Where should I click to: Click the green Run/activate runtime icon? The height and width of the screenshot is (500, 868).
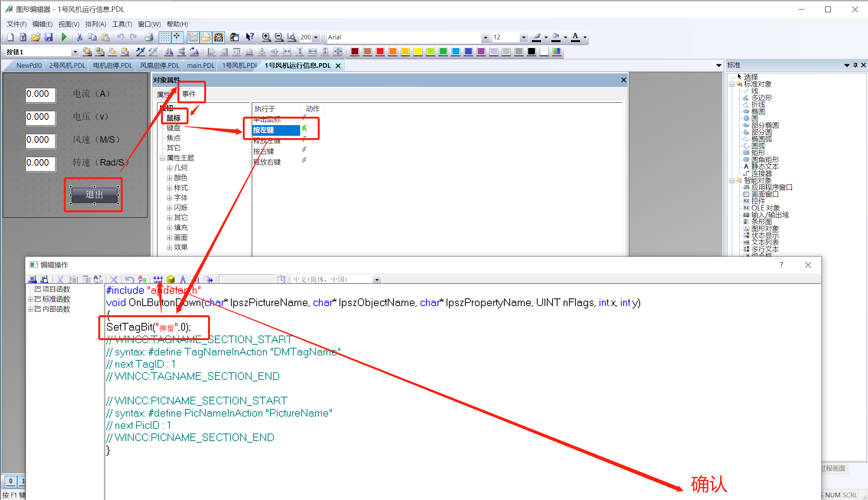pyautogui.click(x=64, y=37)
